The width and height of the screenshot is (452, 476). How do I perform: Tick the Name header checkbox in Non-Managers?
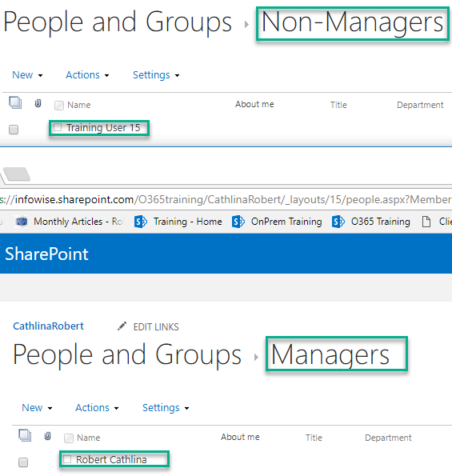point(59,106)
